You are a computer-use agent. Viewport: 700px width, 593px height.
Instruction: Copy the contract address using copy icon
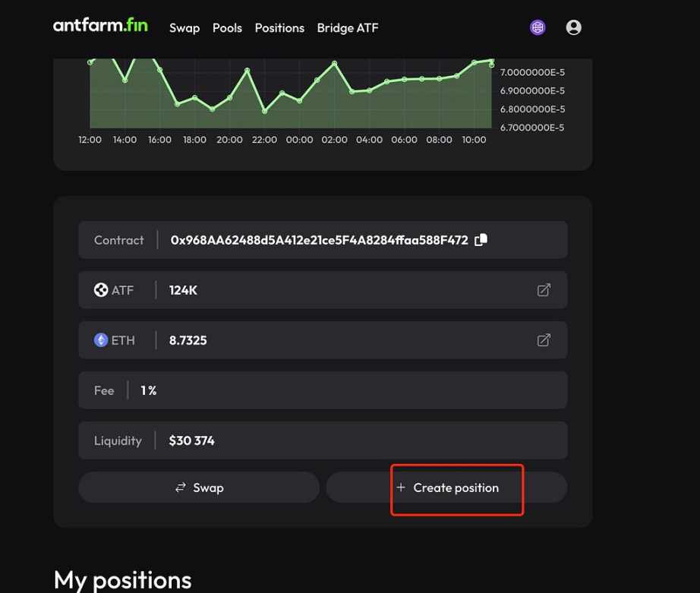481,240
